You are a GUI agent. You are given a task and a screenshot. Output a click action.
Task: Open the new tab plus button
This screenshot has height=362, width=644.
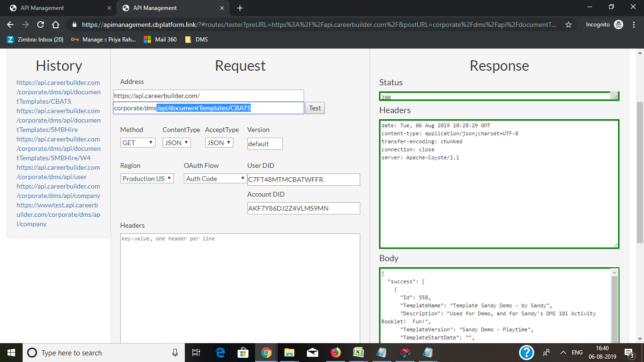[x=240, y=8]
